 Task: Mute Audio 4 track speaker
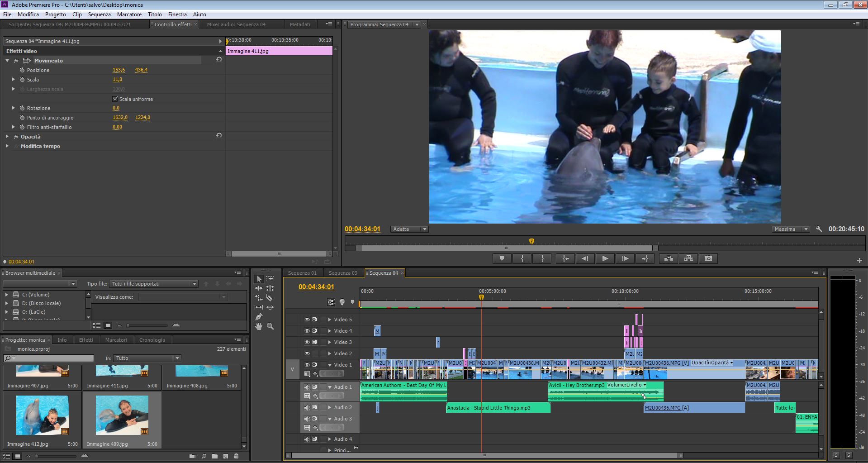click(x=307, y=439)
